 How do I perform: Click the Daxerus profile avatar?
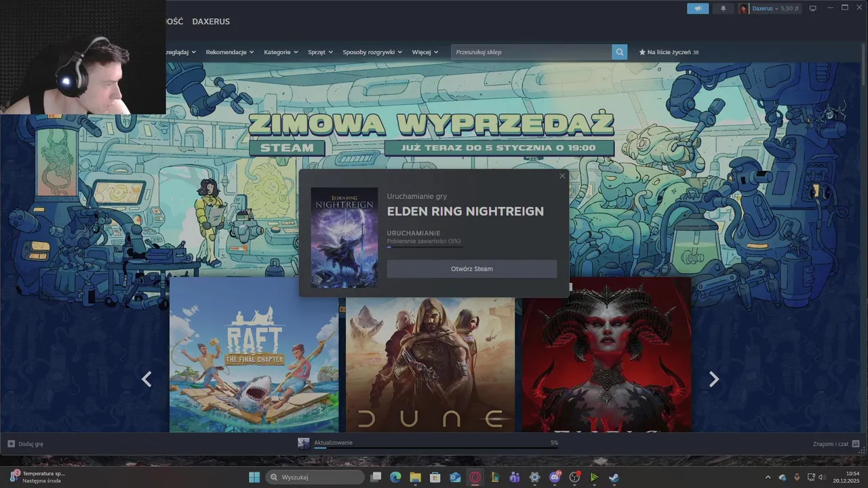pos(744,8)
